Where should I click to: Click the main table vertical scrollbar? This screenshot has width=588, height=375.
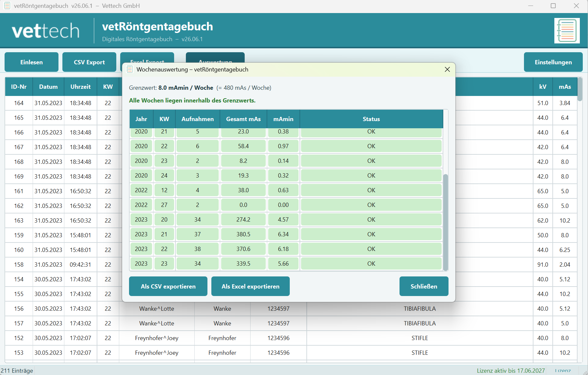[x=580, y=89]
